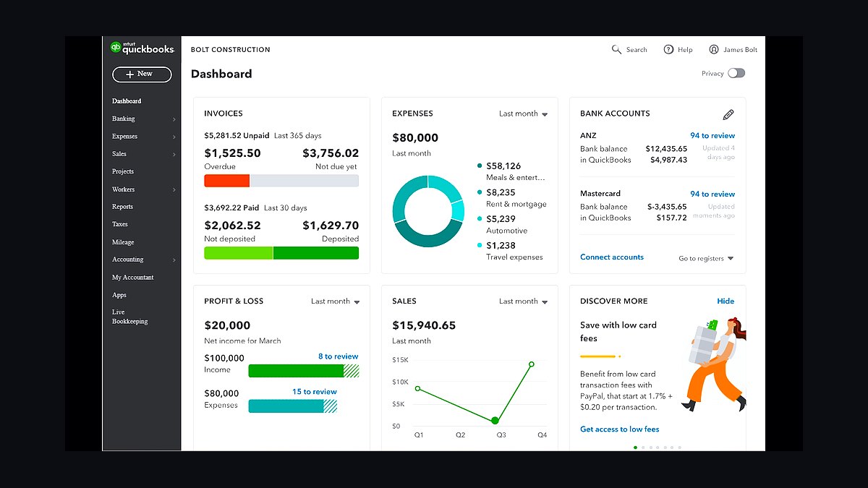Click Mastercard bank balance $-3,435.65
This screenshot has height=488, width=868.
(x=667, y=207)
